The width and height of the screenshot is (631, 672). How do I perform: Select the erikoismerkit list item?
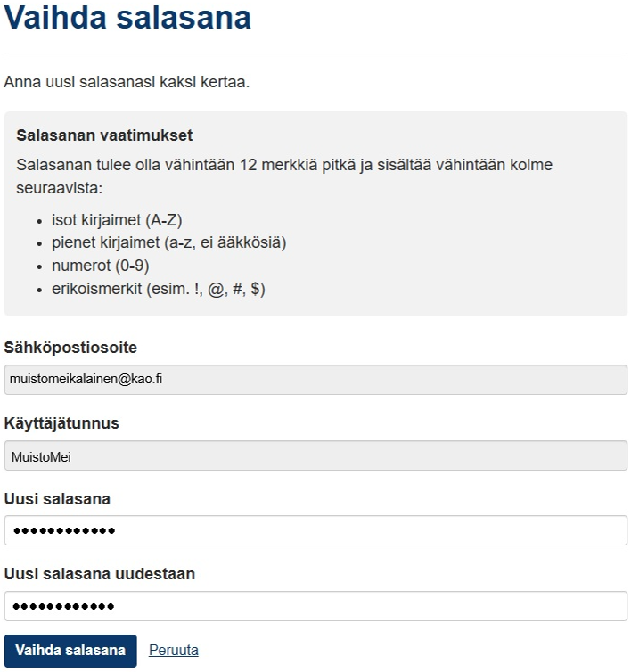pos(159,289)
